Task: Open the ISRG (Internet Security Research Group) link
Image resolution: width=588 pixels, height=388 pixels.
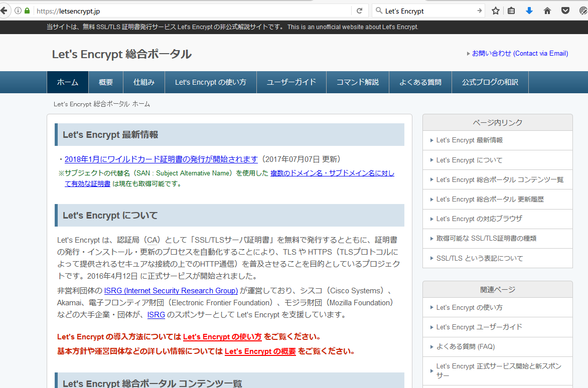Action: coord(171,290)
